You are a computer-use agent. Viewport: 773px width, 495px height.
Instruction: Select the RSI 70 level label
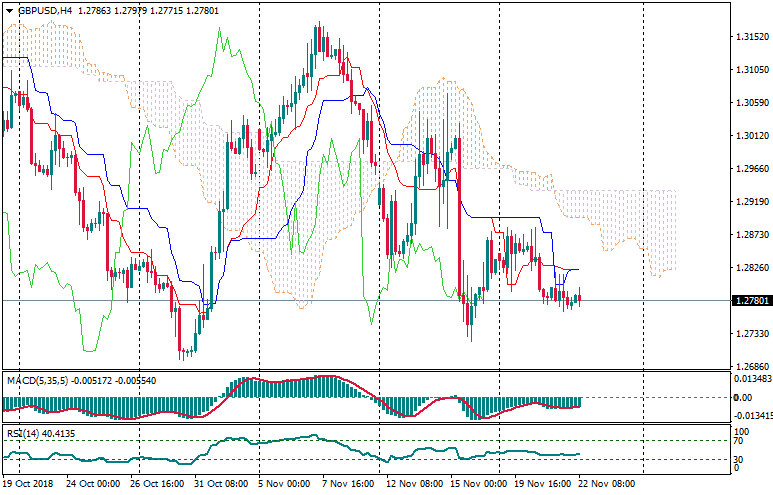[x=738, y=441]
